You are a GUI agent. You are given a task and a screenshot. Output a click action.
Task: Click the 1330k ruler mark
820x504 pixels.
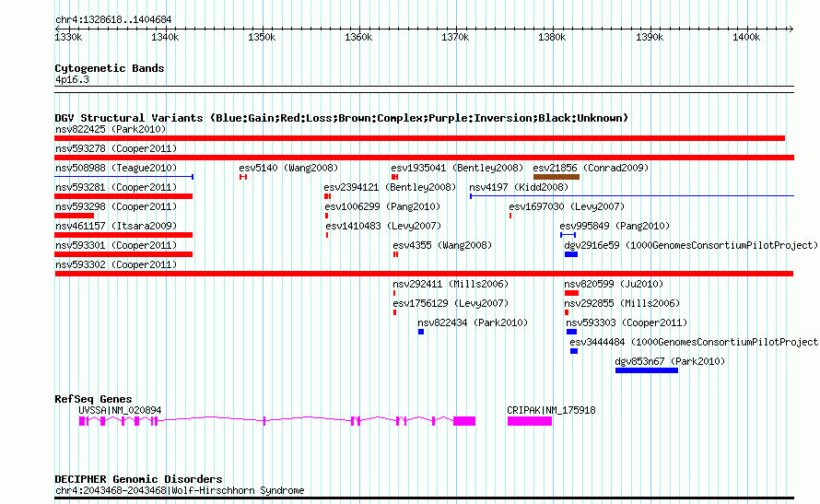(x=68, y=37)
